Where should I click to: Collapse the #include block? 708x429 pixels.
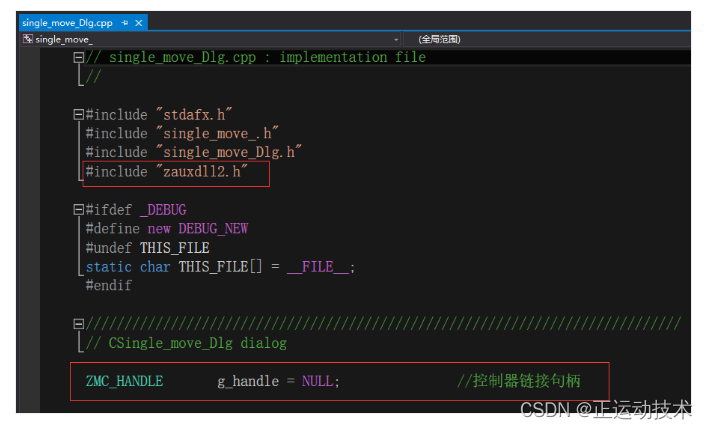point(79,115)
